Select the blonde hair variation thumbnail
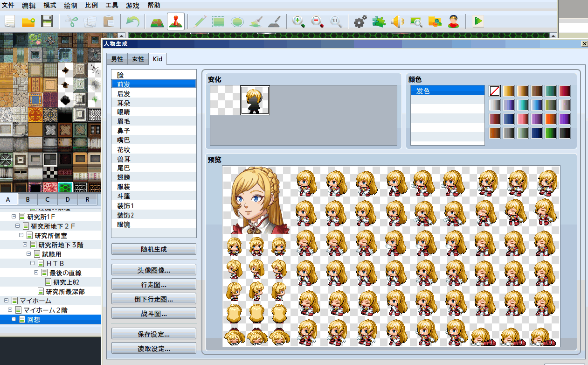The height and width of the screenshot is (365, 588). point(255,100)
